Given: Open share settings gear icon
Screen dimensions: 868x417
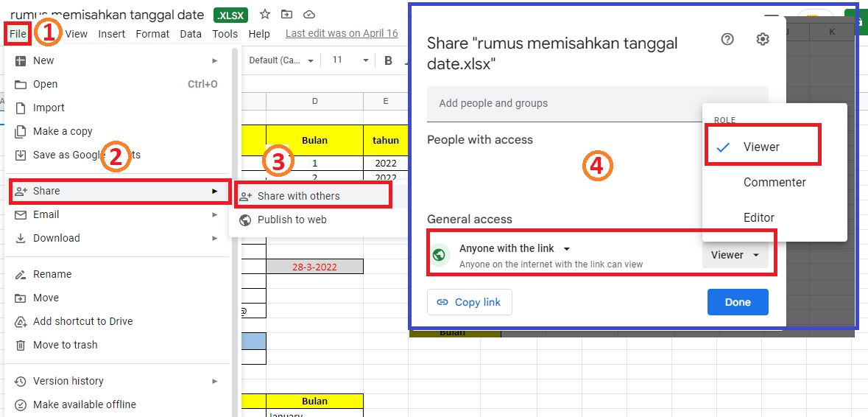Looking at the screenshot, I should (x=763, y=39).
